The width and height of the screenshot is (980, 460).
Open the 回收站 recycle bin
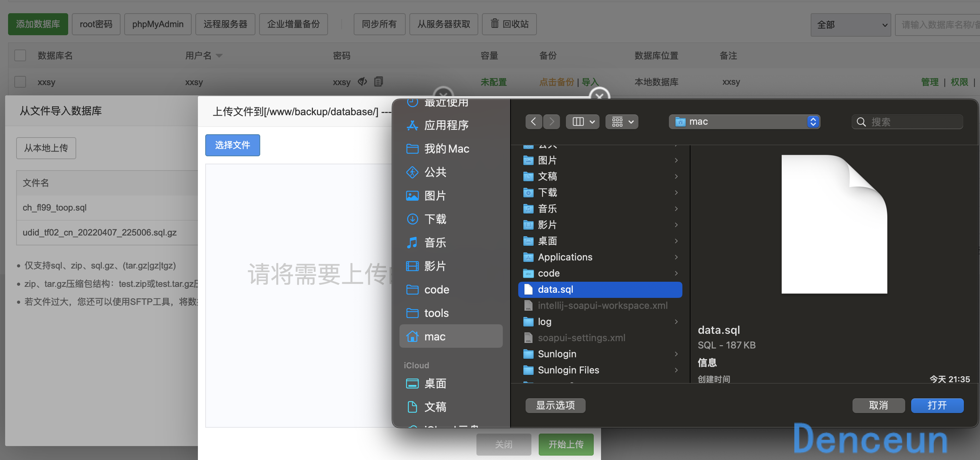click(509, 24)
